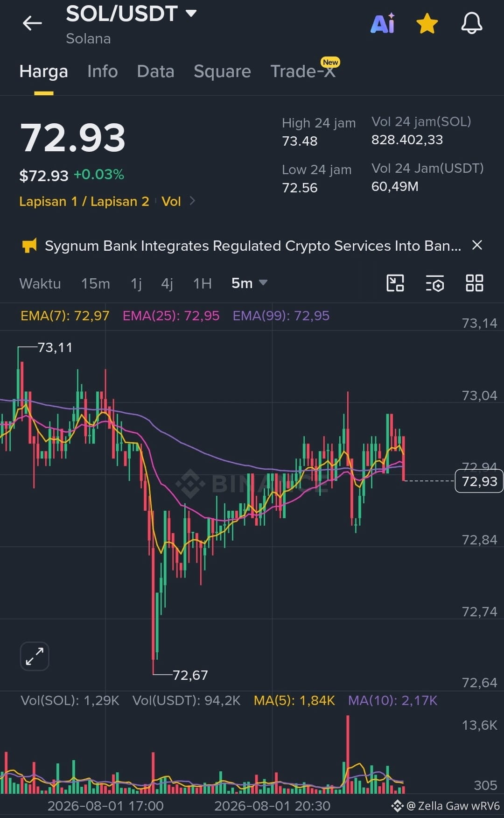Viewport: 504px width, 818px height.
Task: Select the 4j timeframe
Action: [167, 283]
